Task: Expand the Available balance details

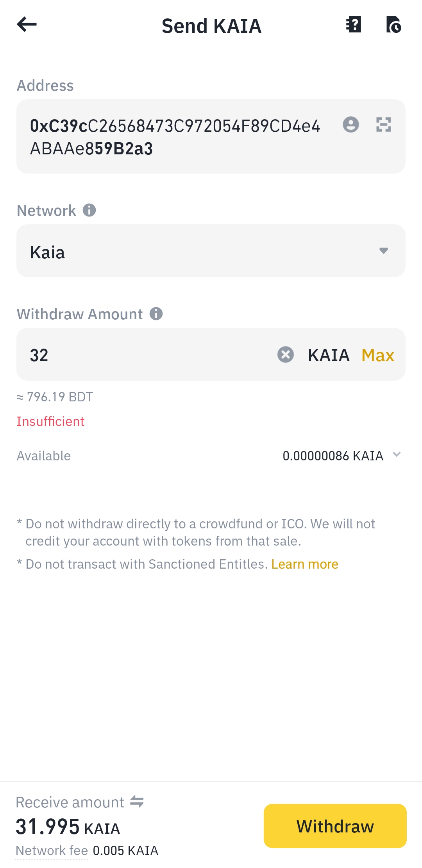Action: 397,455
